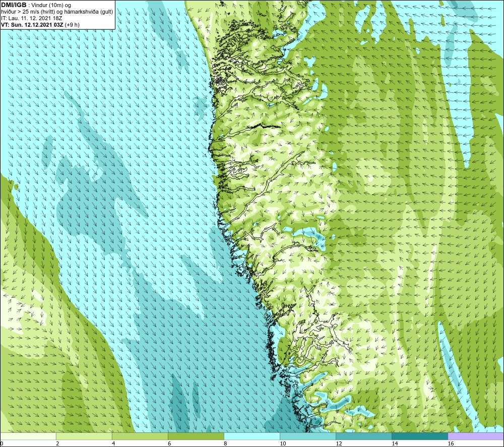The width and height of the screenshot is (504, 447).
Task: Click the legend label '2'
Action: 57,444
